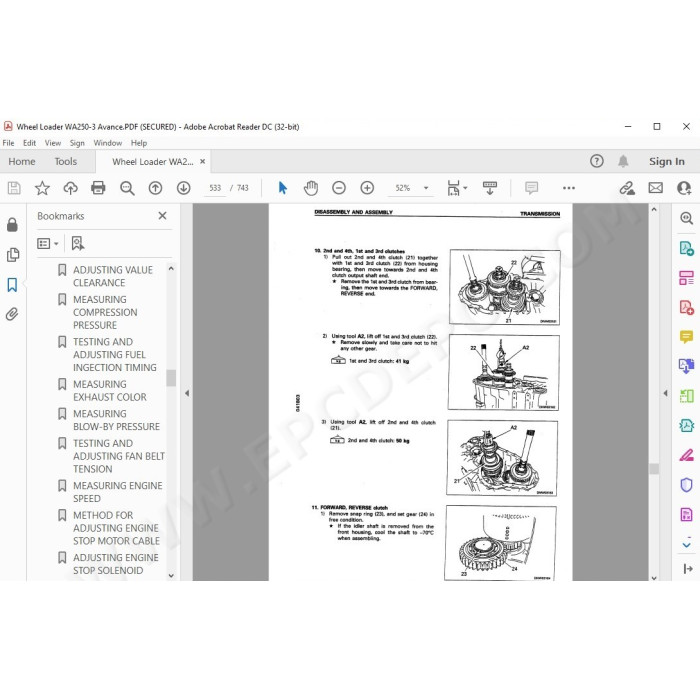This screenshot has height=700, width=700.
Task: Open MEASURING COMPRESSION PRESSURE bookmark
Action: [x=105, y=312]
